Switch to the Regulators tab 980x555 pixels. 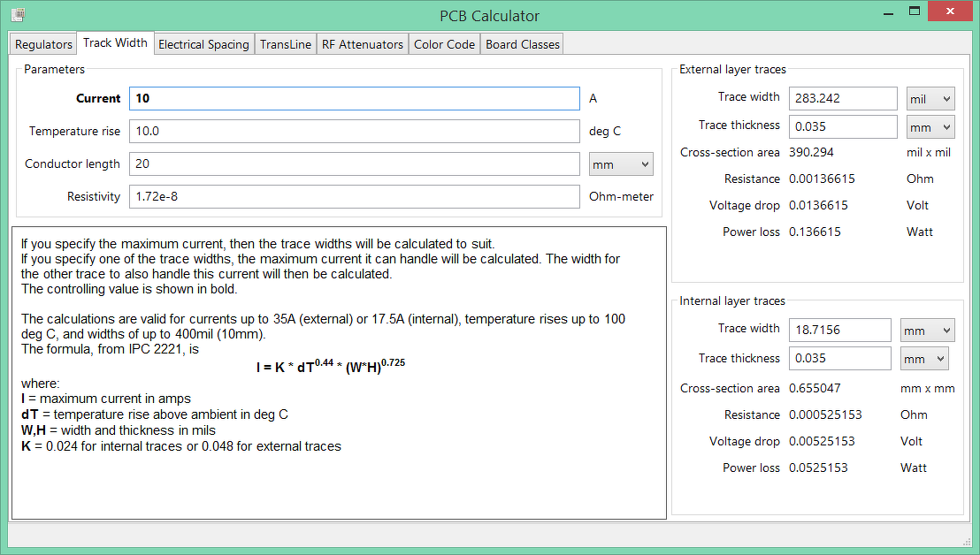(x=43, y=44)
